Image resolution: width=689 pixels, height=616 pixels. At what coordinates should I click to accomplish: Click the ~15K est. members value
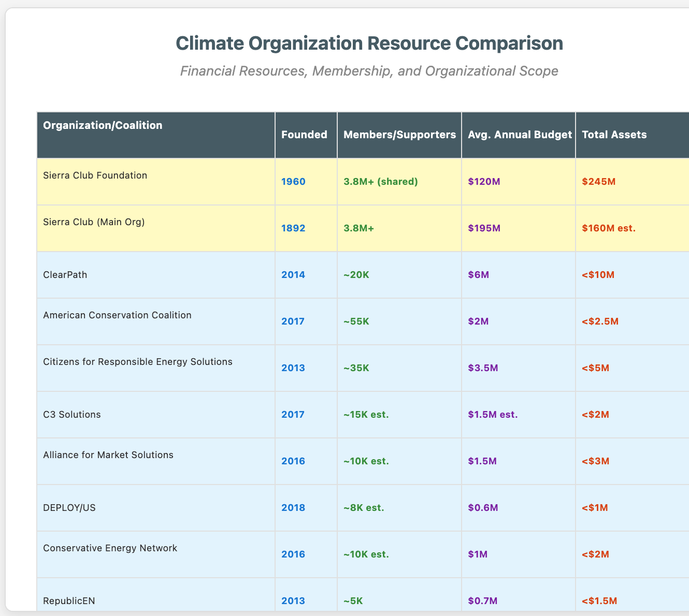(x=366, y=415)
